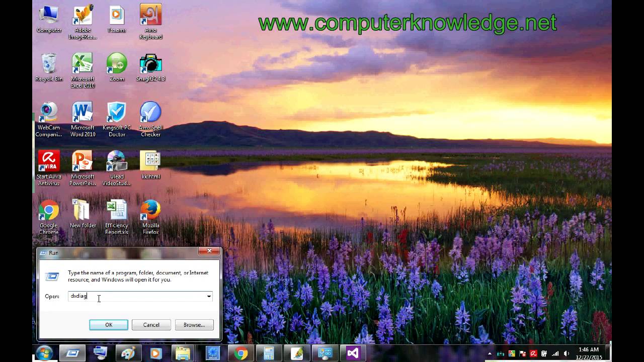Open the volume control tray icon

tap(567, 353)
